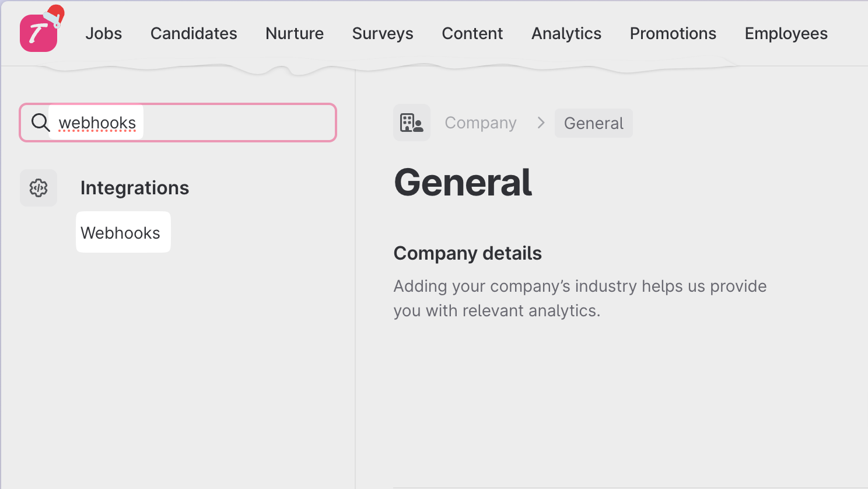Click into the webhooks search field
The image size is (868, 489).
click(x=178, y=123)
